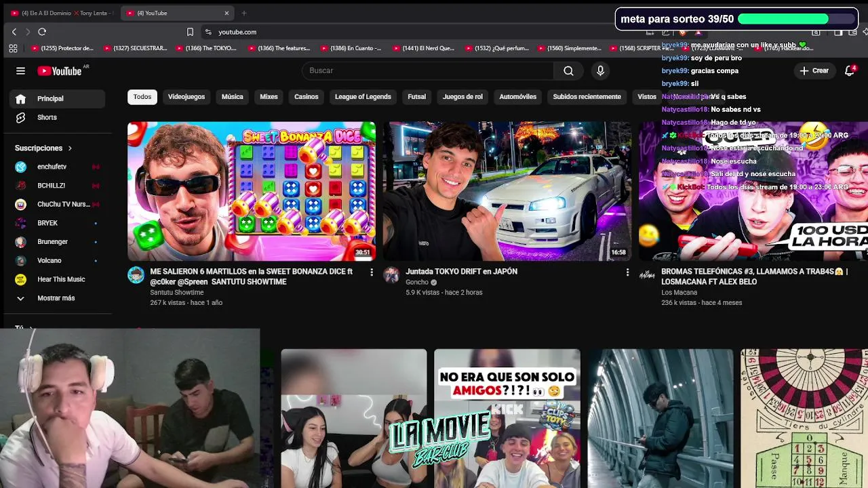
Task: Open BCHILLZ! channel subscription
Action: tap(58, 185)
